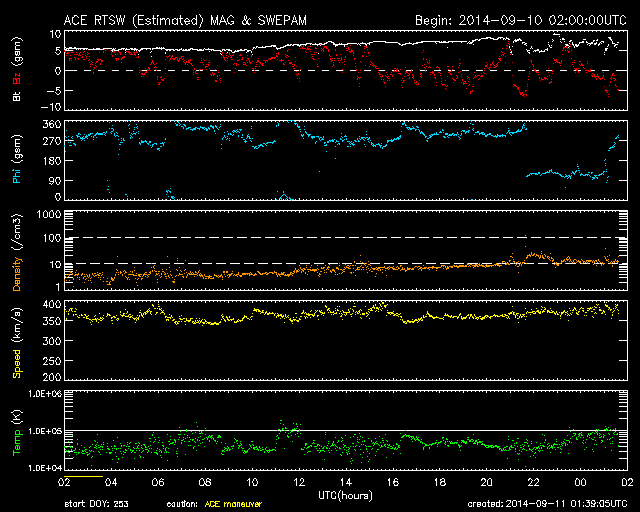
Task: Click the UTC(hours) axis title
Action: pyautogui.click(x=345, y=493)
